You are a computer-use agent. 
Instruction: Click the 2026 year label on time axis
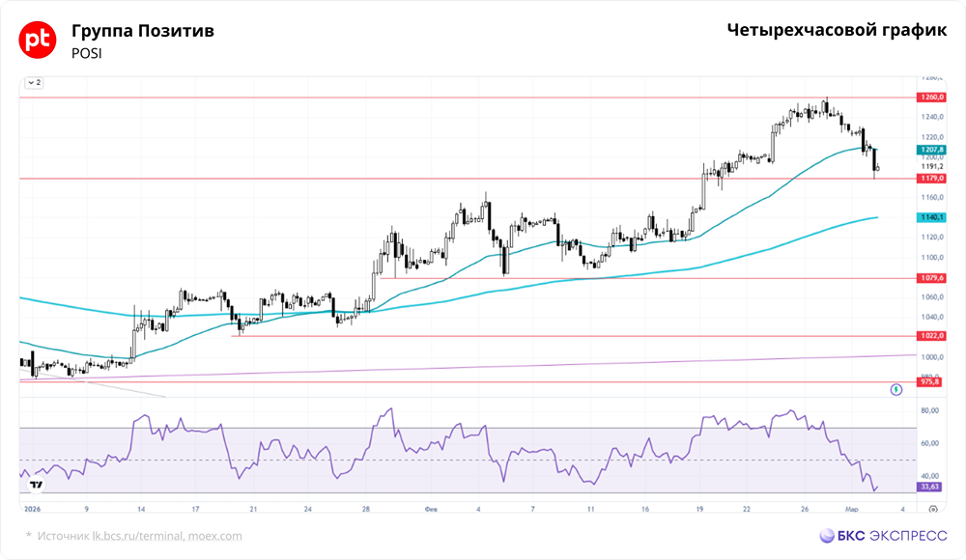pos(32,509)
